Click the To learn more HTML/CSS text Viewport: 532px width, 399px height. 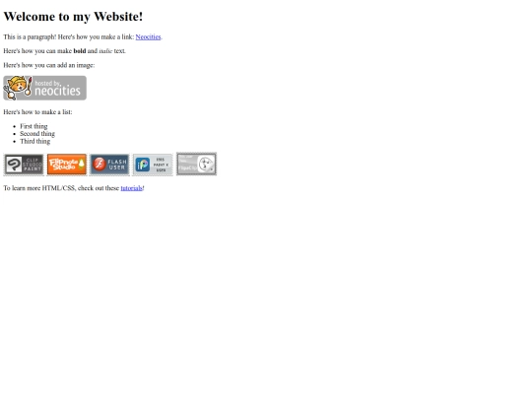61,188
